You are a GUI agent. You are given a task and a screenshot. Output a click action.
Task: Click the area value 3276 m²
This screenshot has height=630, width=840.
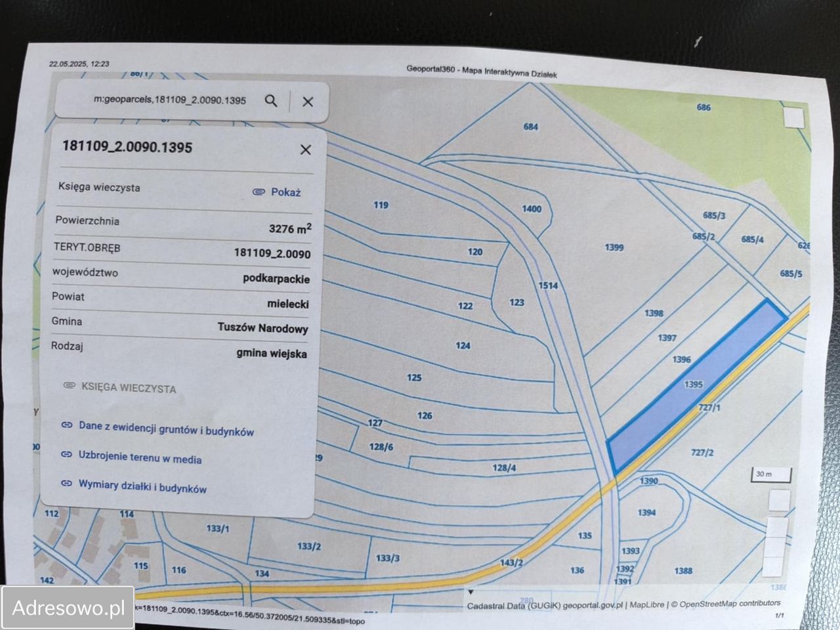(x=289, y=228)
